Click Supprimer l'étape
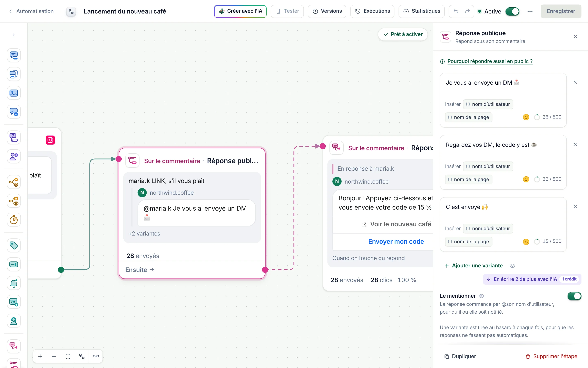This screenshot has height=368, width=588. (x=551, y=356)
